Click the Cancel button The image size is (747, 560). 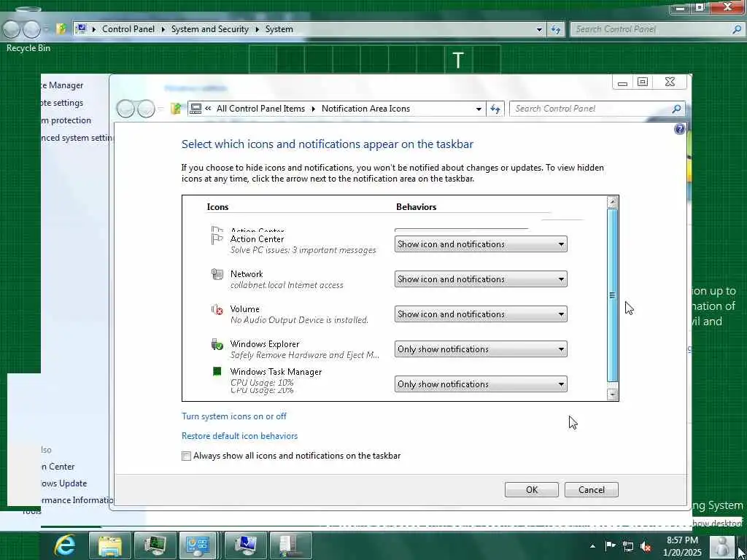(x=591, y=489)
